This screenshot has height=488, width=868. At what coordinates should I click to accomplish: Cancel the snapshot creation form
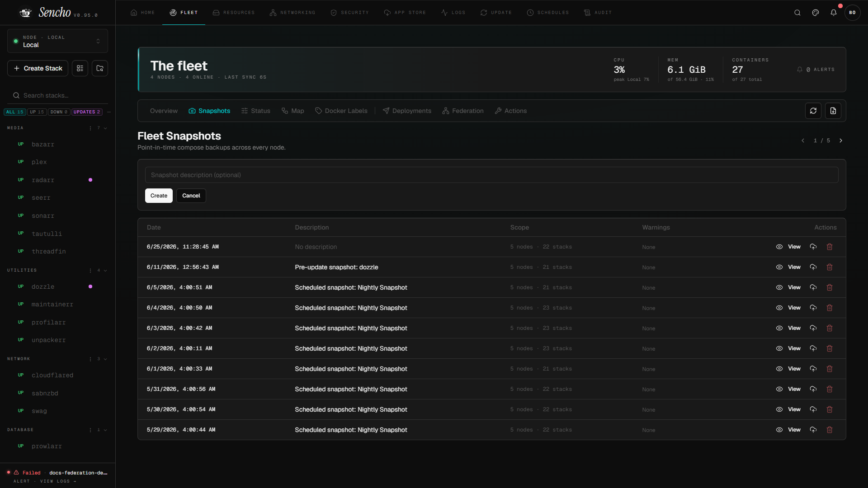click(x=191, y=196)
